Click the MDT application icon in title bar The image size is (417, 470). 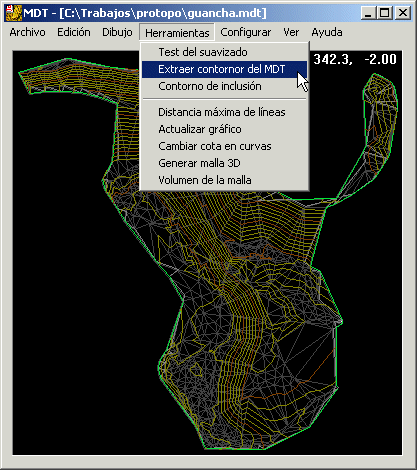point(14,13)
